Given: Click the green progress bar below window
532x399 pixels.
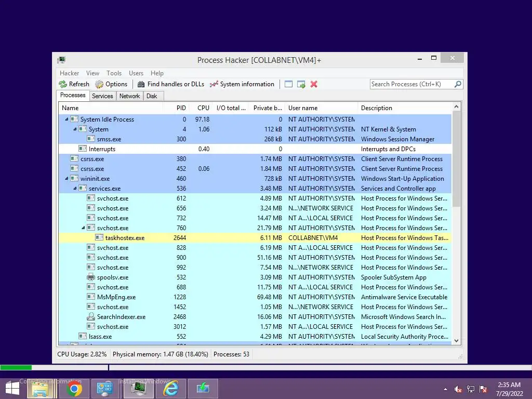Looking at the screenshot, I should click(x=16, y=367).
